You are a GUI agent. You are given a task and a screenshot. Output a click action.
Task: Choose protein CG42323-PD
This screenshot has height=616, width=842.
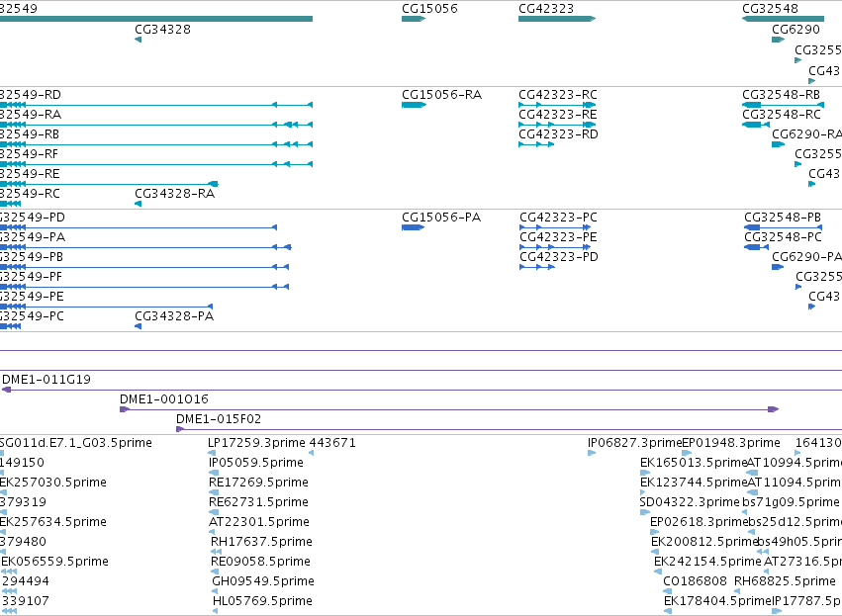point(558,257)
